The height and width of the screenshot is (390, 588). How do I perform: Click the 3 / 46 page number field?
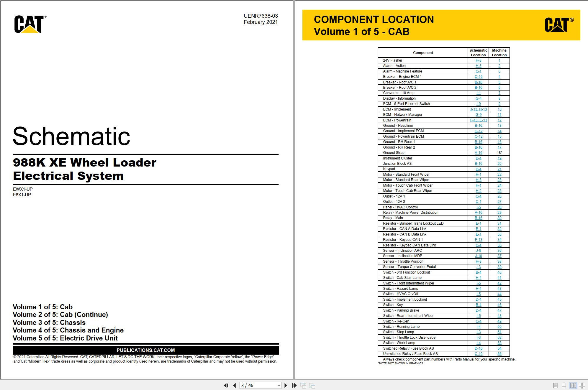pyautogui.click(x=258, y=385)
